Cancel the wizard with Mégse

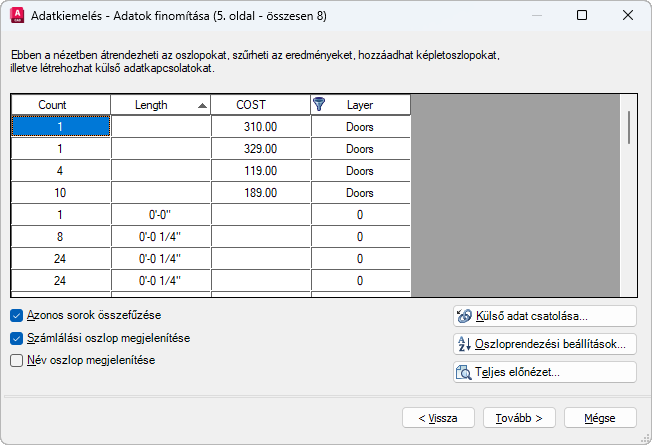[x=600, y=418]
